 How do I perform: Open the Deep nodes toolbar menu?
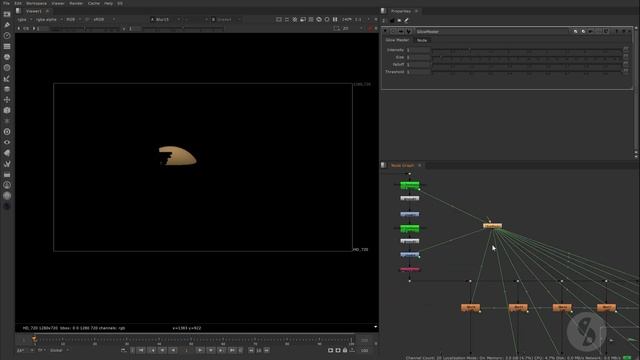[7, 131]
